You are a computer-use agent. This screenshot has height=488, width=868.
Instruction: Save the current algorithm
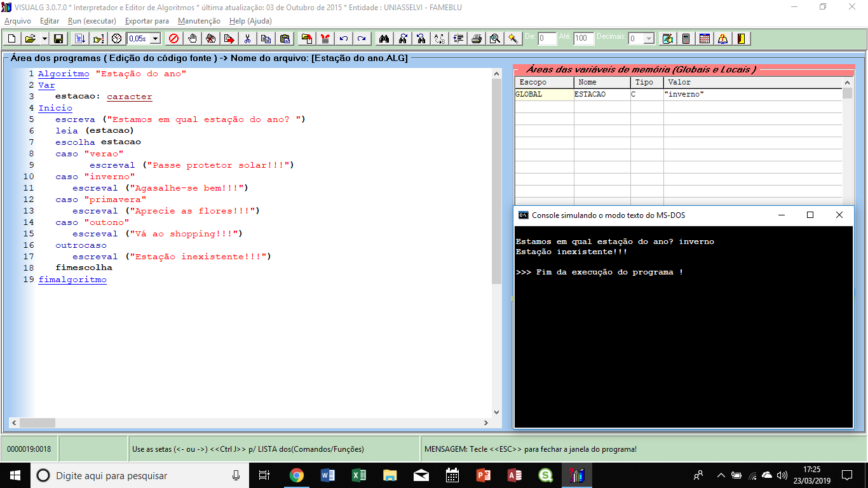point(58,39)
